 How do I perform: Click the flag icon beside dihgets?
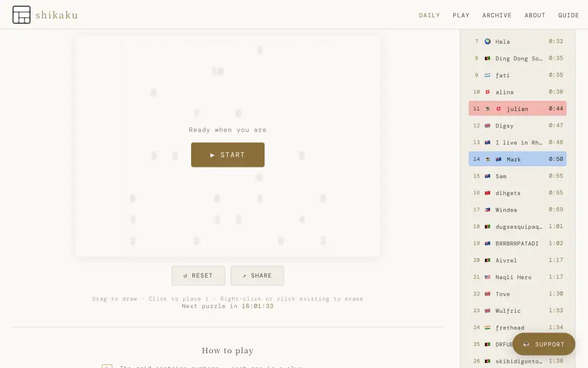point(488,193)
